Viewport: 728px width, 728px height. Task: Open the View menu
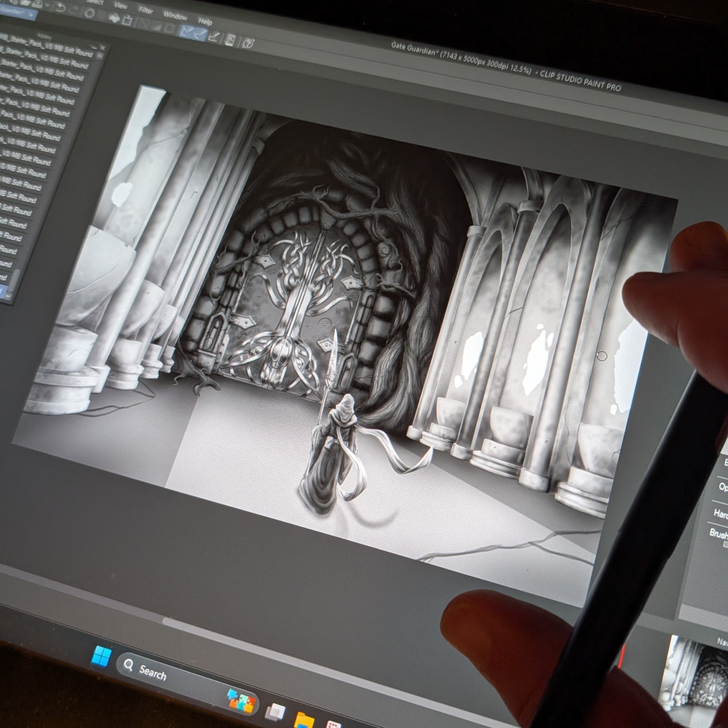coord(120,6)
